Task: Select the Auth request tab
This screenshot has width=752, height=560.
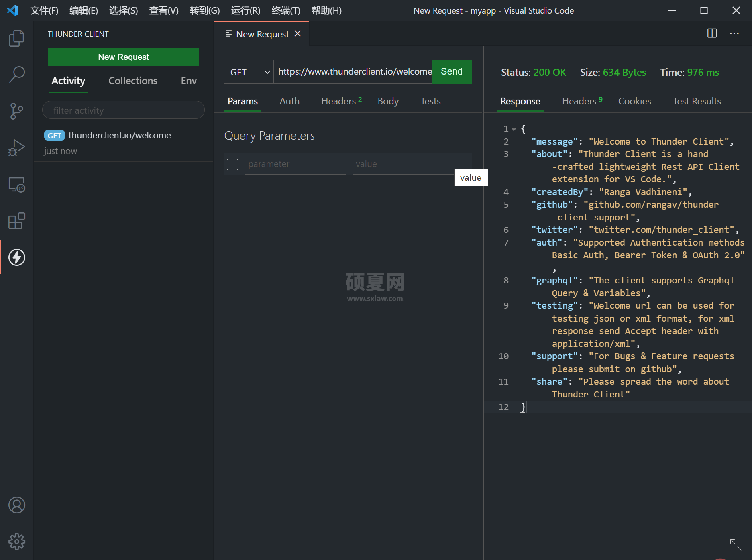Action: 289,101
